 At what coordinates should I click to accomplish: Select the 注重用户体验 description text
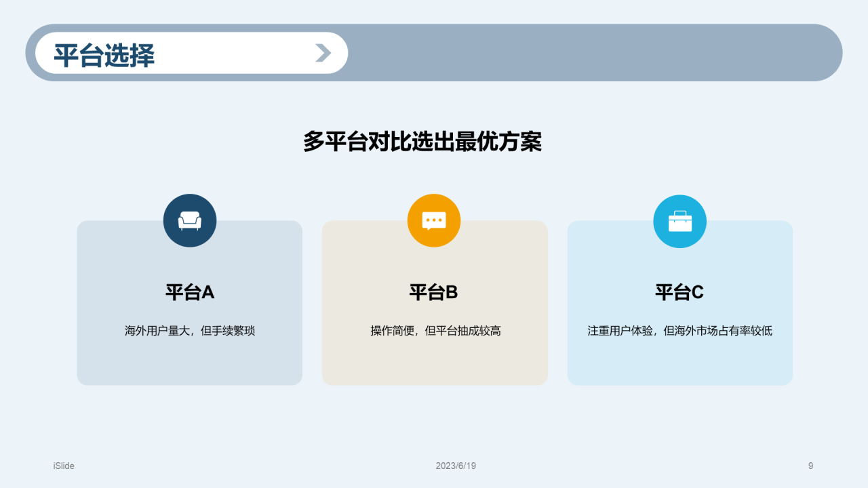(x=679, y=331)
